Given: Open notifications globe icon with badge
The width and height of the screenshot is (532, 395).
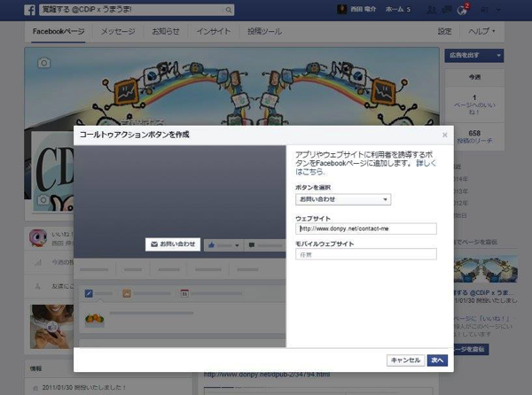Looking at the screenshot, I should [x=462, y=10].
